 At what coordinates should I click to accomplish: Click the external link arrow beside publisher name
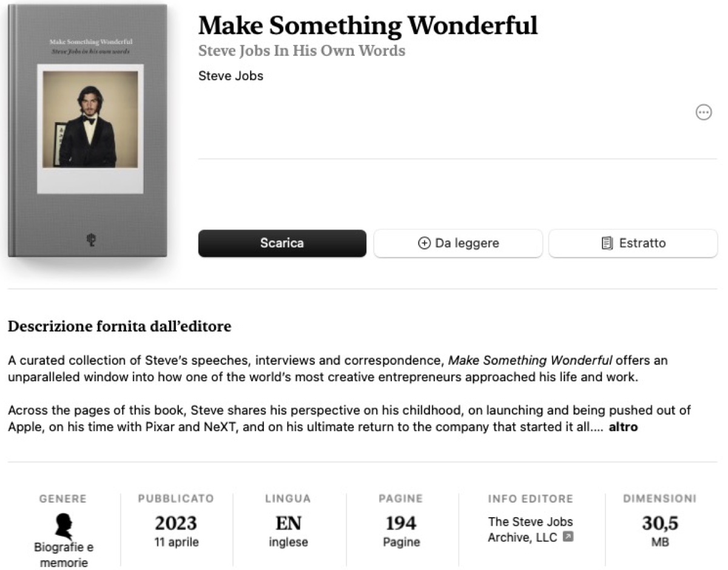point(568,537)
